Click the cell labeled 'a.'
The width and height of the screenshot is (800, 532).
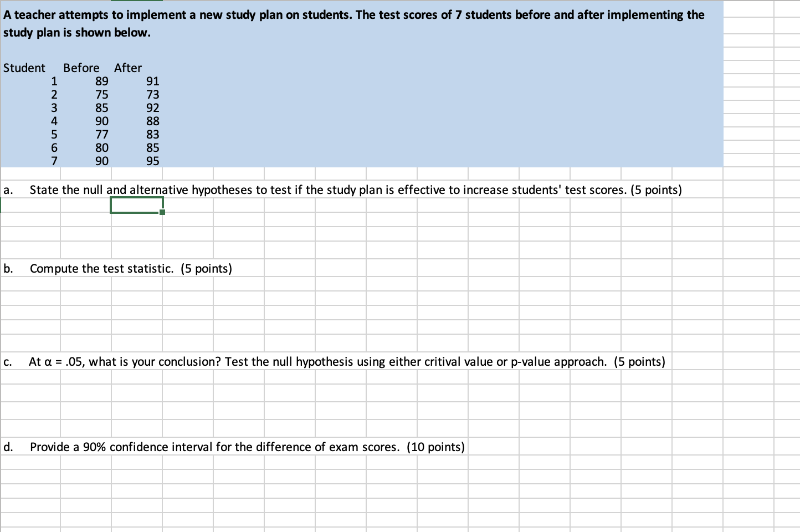(x=8, y=189)
